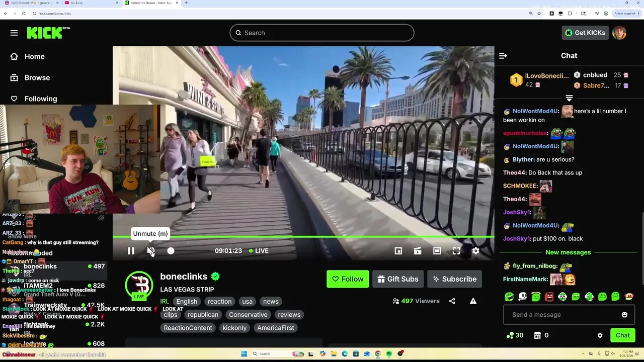Select the AmericaFirst tag
Screen dimensions: 644x362
coord(276,328)
